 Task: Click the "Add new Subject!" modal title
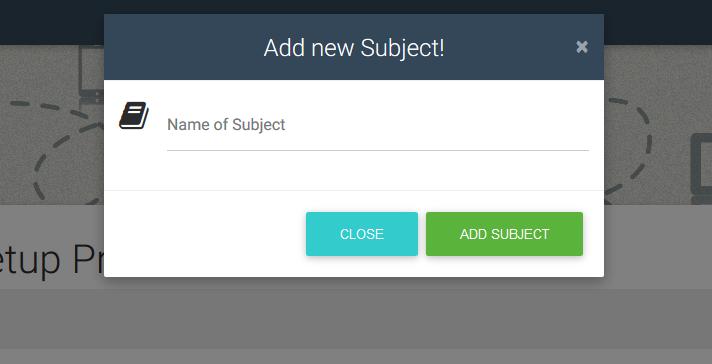354,47
